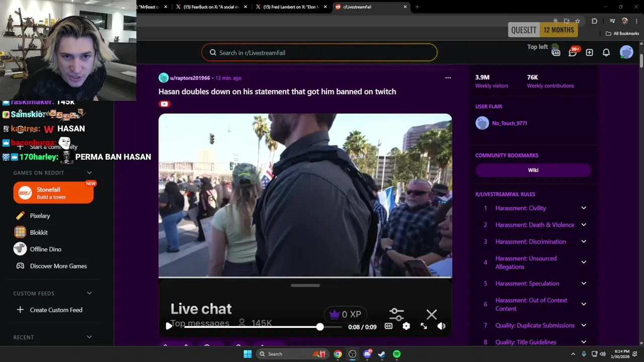Switch to Fred Lambert on X tab
This screenshot has width=644, height=362.
click(x=290, y=7)
